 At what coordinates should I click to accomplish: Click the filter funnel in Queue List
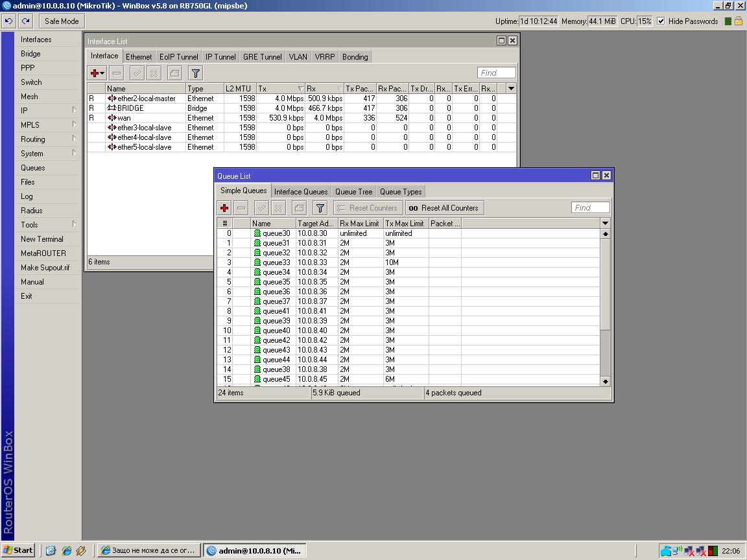pyautogui.click(x=320, y=208)
